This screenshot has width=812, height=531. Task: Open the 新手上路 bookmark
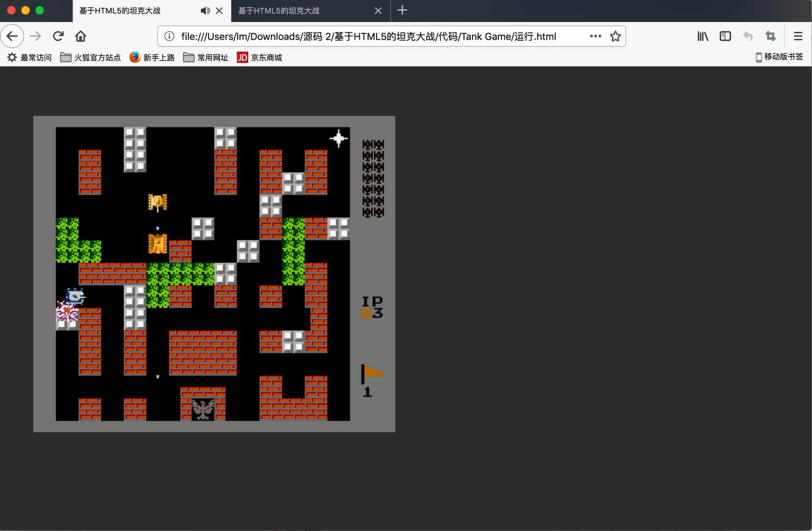pos(152,58)
